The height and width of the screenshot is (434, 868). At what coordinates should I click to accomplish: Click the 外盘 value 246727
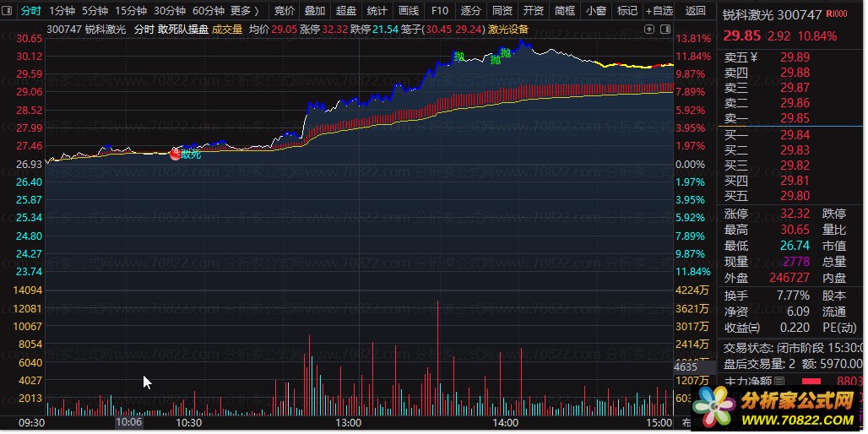coord(789,277)
